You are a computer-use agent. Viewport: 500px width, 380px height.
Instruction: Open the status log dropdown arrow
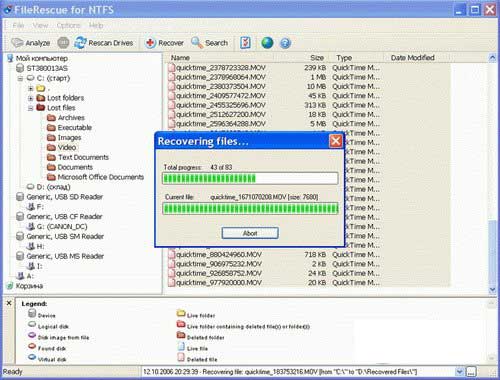[459, 371]
